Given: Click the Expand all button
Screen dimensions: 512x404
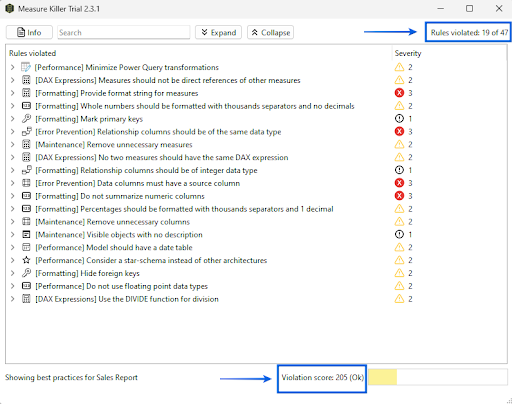Looking at the screenshot, I should [x=218, y=32].
